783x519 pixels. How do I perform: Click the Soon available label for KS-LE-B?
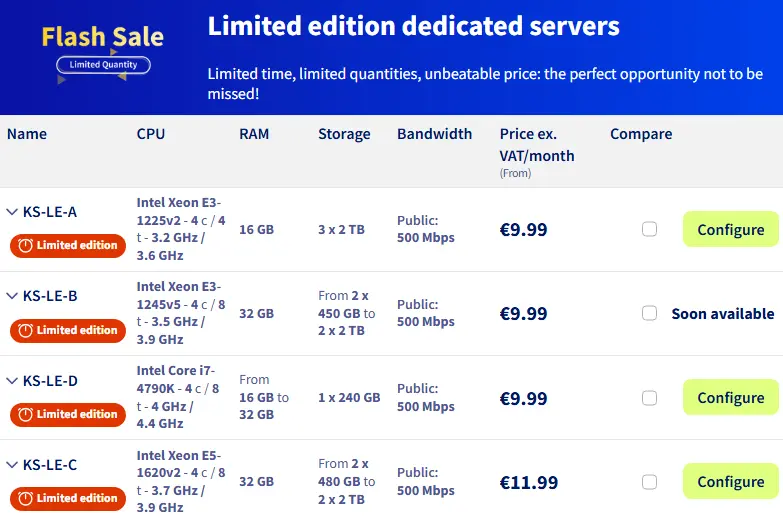pyautogui.click(x=723, y=314)
